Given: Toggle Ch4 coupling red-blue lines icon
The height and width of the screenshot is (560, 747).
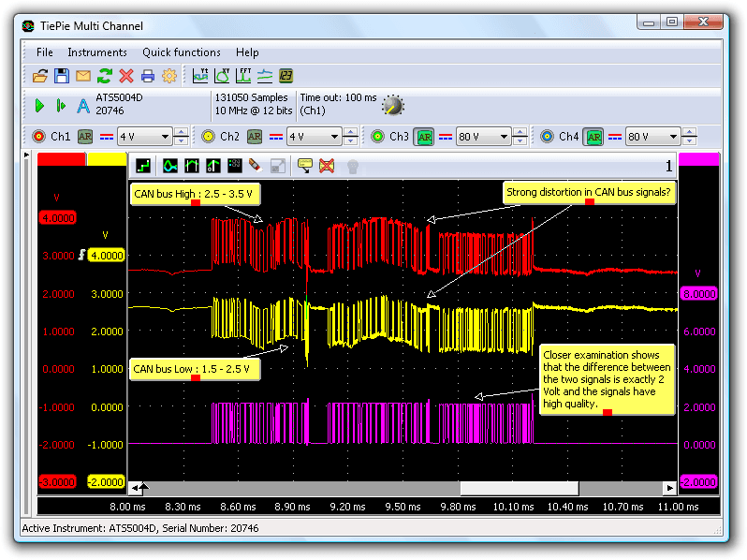Looking at the screenshot, I should click(615, 137).
